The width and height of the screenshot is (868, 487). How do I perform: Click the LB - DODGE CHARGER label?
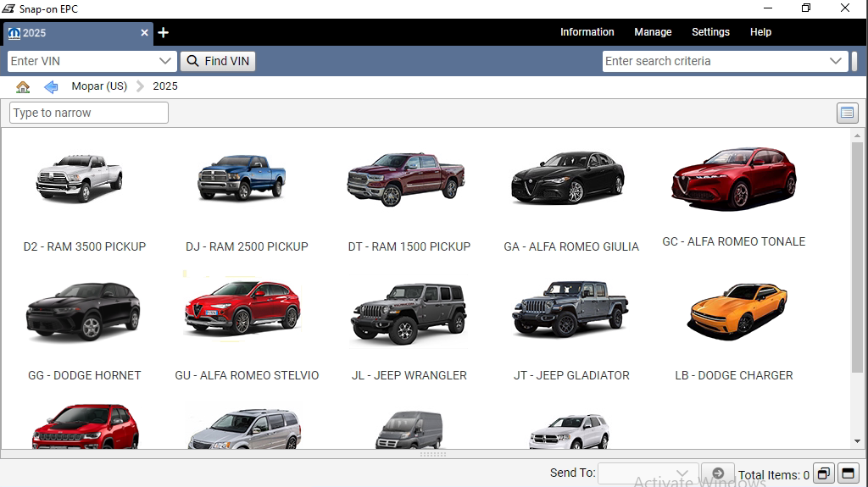point(734,376)
